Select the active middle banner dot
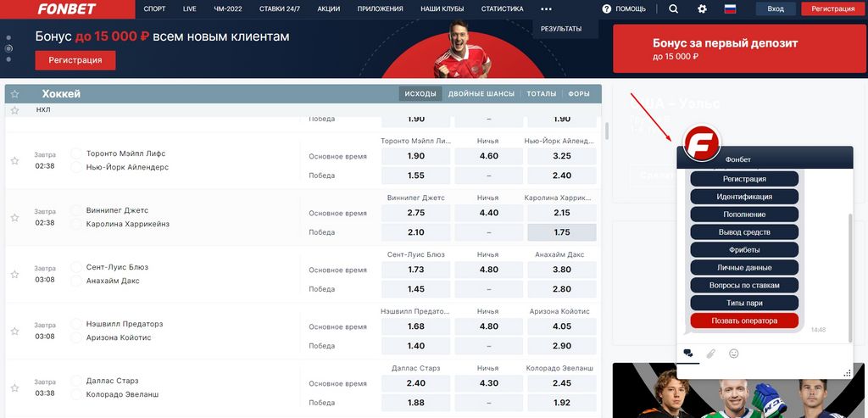 pos(8,48)
